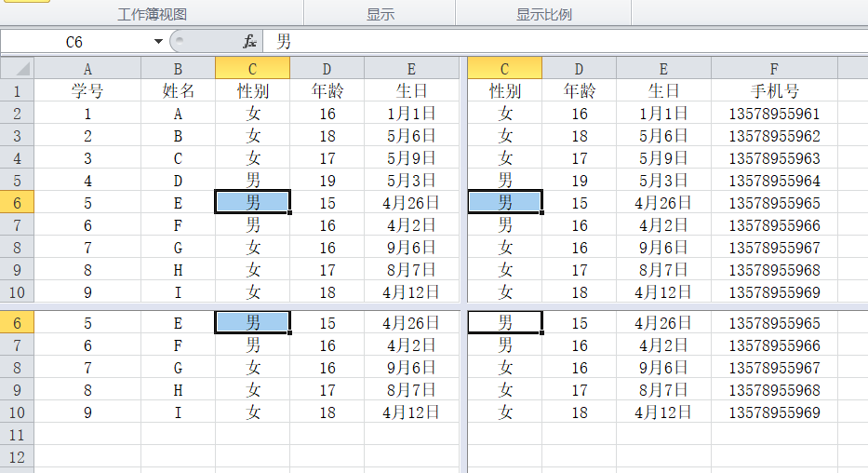868x473 pixels.
Task: Click the fx insert function icon
Action: pyautogui.click(x=249, y=42)
